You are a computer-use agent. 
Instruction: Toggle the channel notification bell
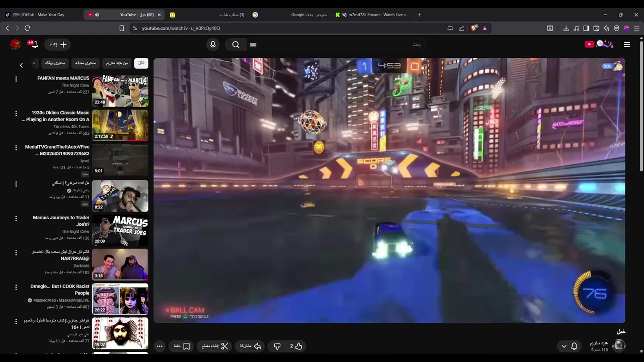coord(574,346)
